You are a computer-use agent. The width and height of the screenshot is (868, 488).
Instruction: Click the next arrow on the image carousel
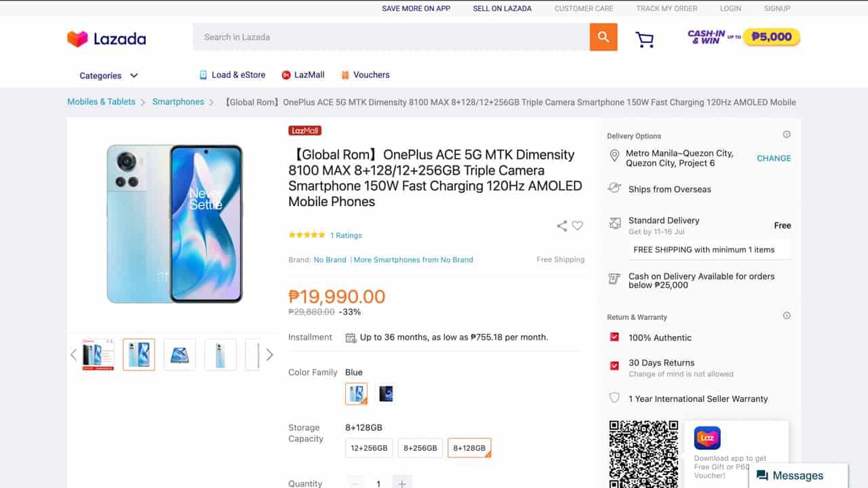[x=269, y=354]
